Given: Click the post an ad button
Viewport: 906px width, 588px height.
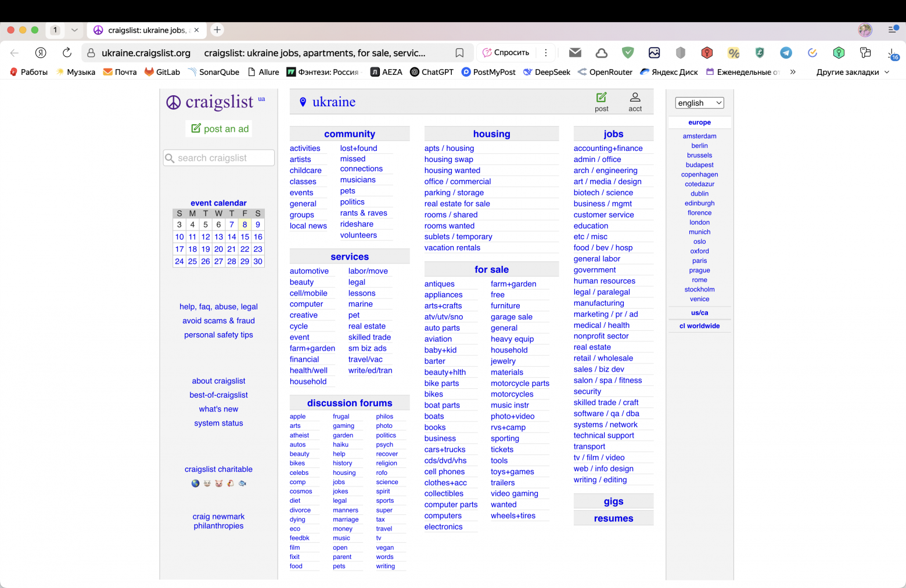Looking at the screenshot, I should [x=220, y=129].
